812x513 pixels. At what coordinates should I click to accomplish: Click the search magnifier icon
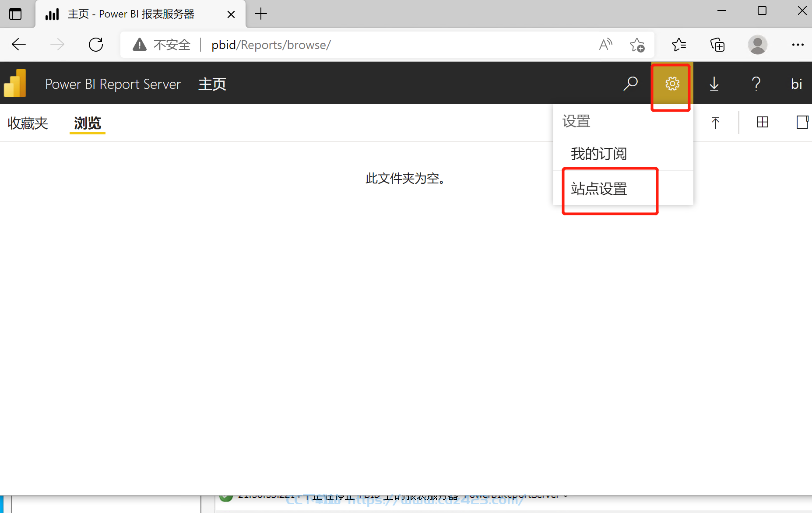click(x=630, y=83)
